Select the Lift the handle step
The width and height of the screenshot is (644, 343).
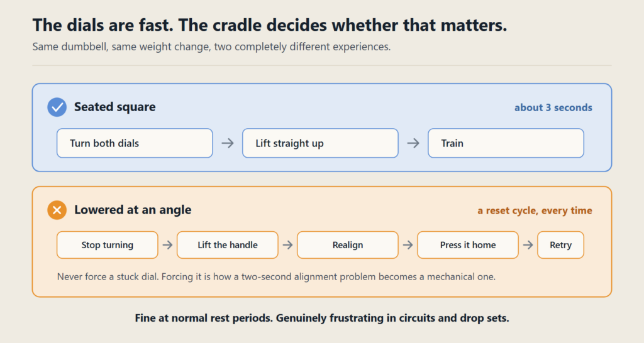click(x=228, y=245)
